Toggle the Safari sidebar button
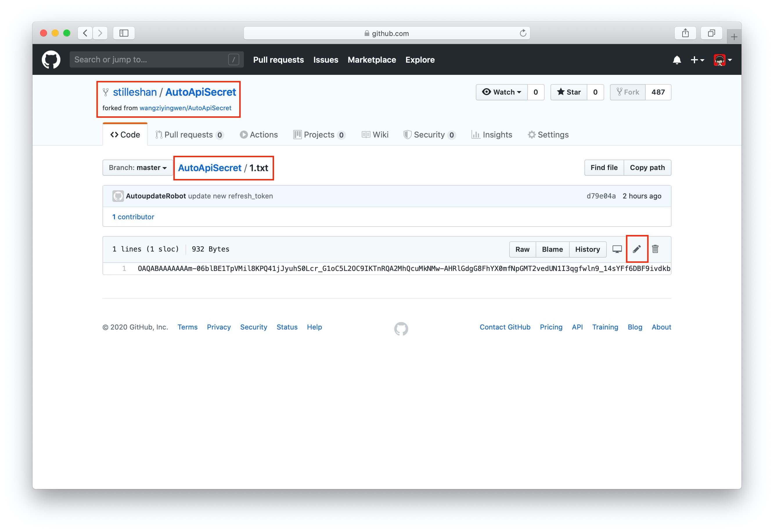This screenshot has width=774, height=532. click(124, 33)
